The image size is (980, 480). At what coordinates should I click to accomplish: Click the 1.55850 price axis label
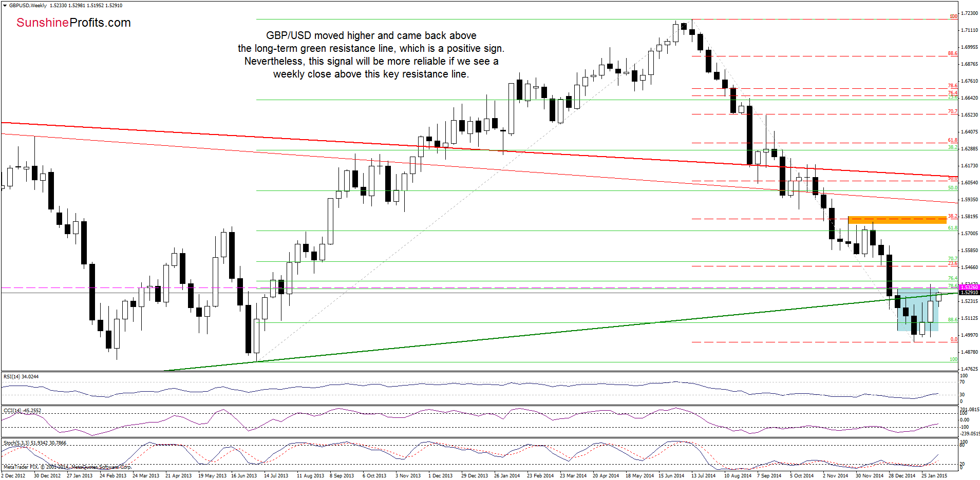coord(970,251)
